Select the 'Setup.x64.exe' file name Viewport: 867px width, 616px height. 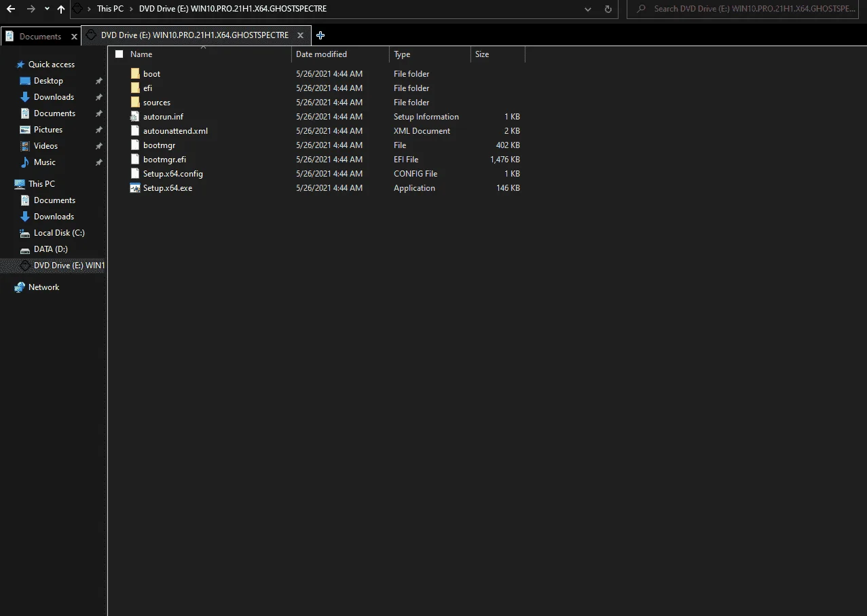tap(168, 187)
